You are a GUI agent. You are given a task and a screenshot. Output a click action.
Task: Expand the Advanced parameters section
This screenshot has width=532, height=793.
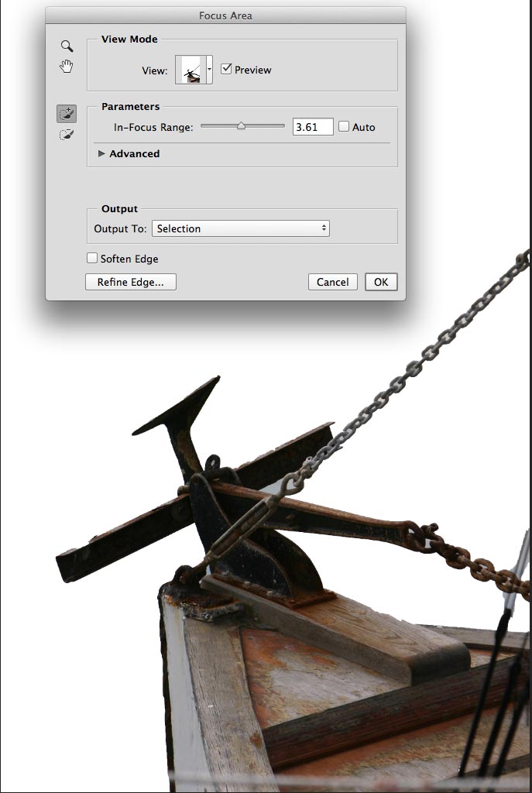(101, 153)
